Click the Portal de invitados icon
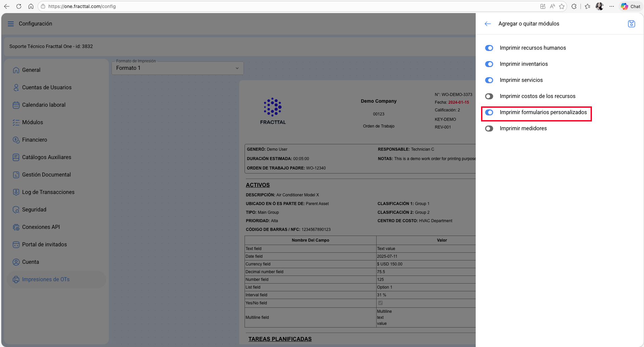Image resolution: width=644 pixels, height=347 pixels. pyautogui.click(x=16, y=245)
